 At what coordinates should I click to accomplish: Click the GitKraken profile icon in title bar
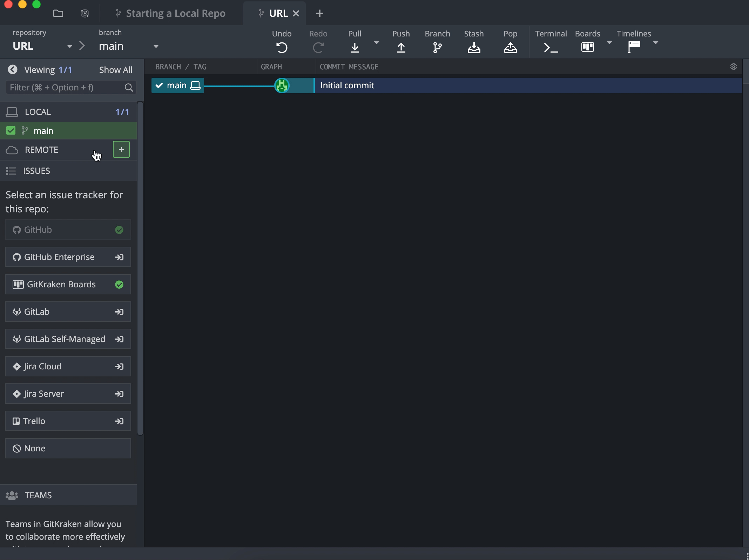[x=85, y=13]
